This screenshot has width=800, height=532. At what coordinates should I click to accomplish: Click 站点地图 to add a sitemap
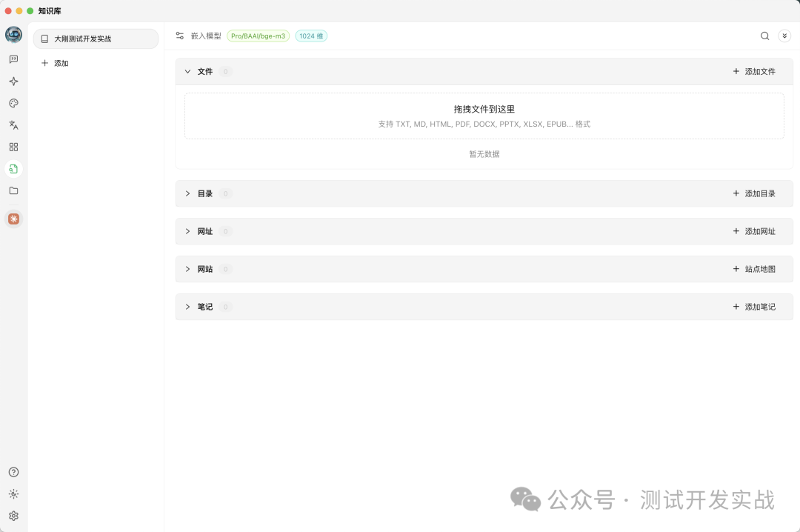[755, 269]
